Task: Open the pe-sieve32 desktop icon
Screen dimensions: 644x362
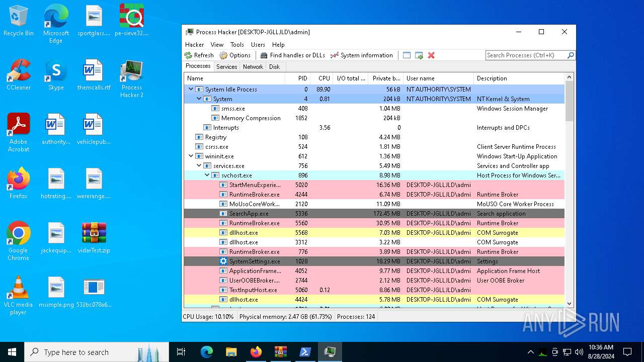Action: (x=132, y=21)
